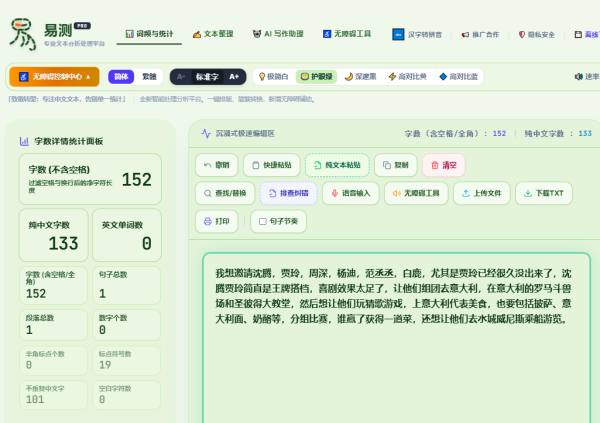Click the 字数 (不含空格) 152 card
600x423 pixels.
(90, 179)
